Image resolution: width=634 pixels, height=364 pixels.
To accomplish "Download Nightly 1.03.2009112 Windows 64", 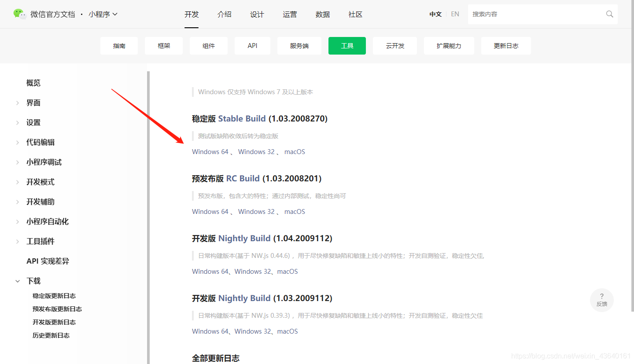I will click(x=210, y=331).
